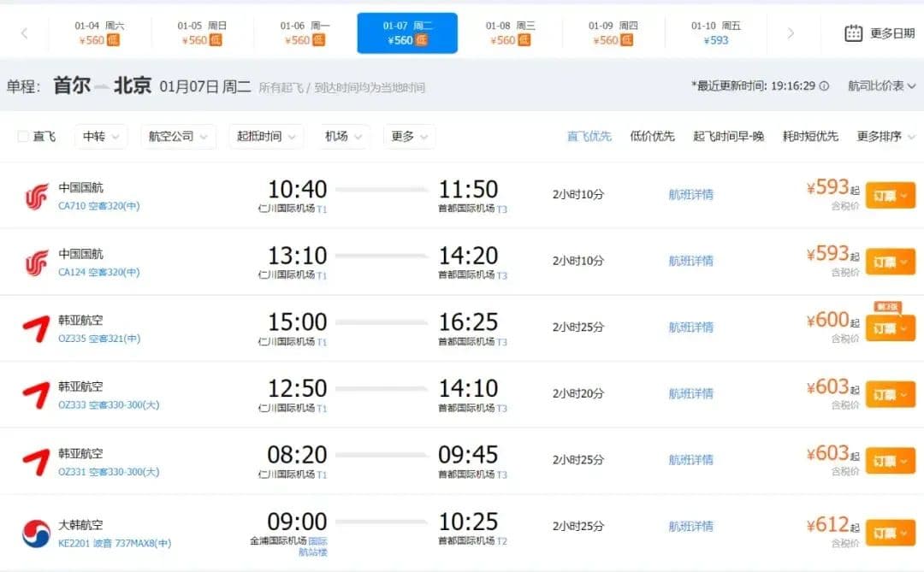Open the 起抵时间 time filter dropdown
Screen dimensions: 924x572
click(x=266, y=137)
